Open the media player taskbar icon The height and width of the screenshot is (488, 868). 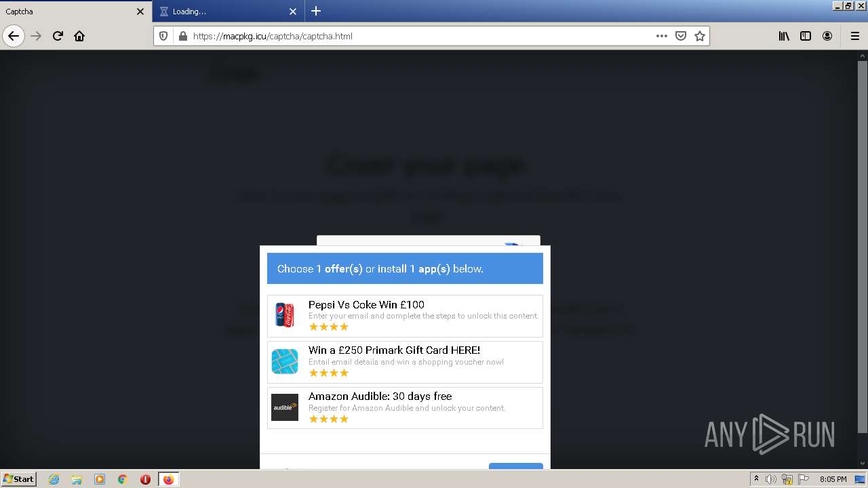pyautogui.click(x=100, y=479)
